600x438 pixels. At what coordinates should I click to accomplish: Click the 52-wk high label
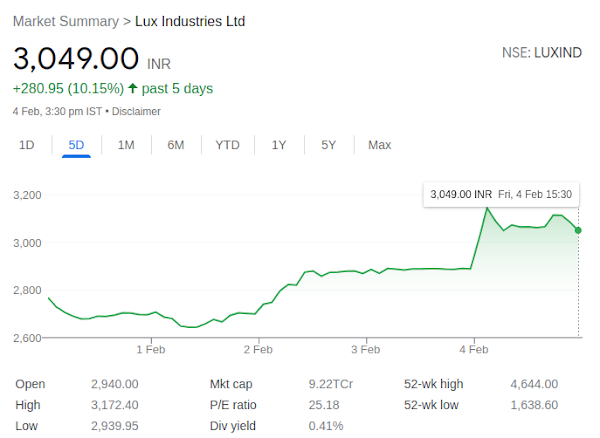pos(434,384)
